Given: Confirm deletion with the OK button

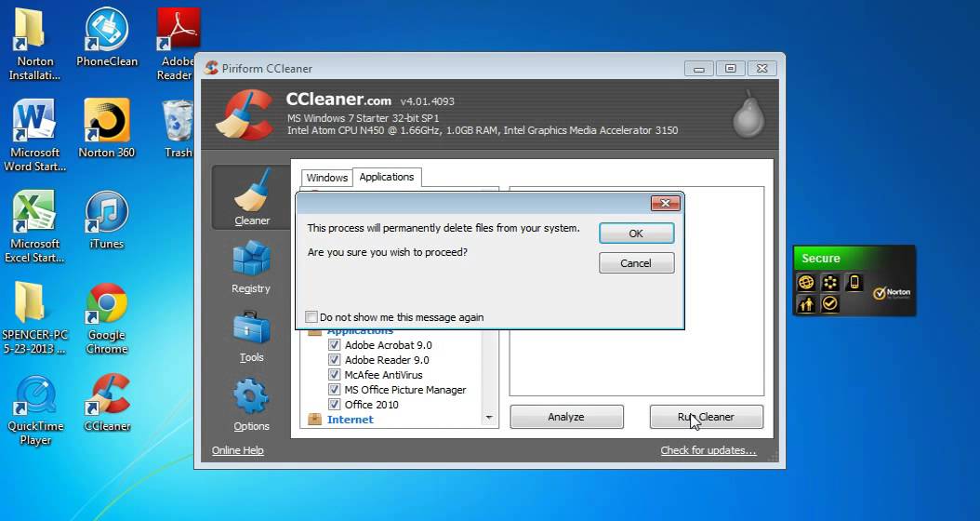Looking at the screenshot, I should pyautogui.click(x=636, y=234).
